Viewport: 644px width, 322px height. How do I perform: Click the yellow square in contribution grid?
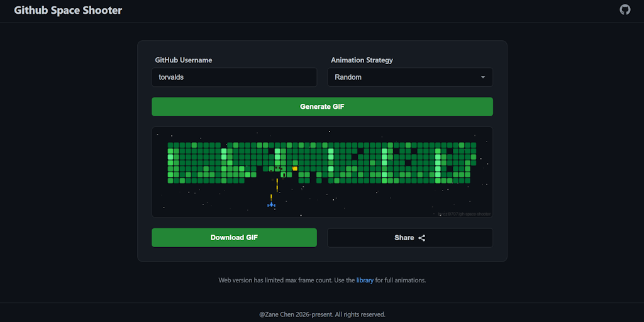tap(295, 169)
